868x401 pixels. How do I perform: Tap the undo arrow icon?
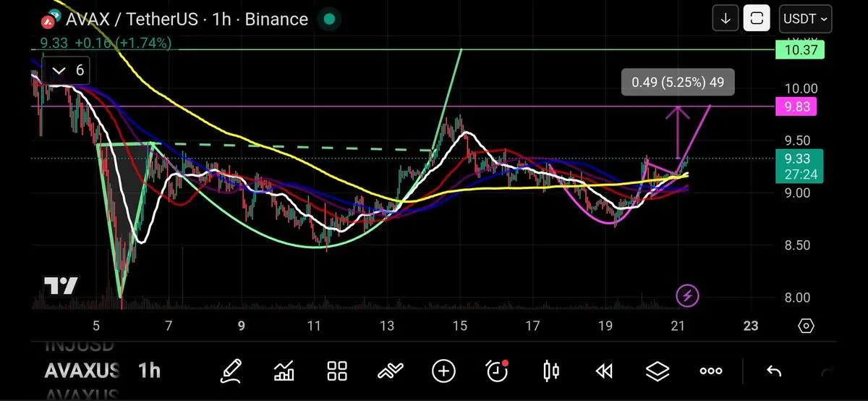click(774, 371)
